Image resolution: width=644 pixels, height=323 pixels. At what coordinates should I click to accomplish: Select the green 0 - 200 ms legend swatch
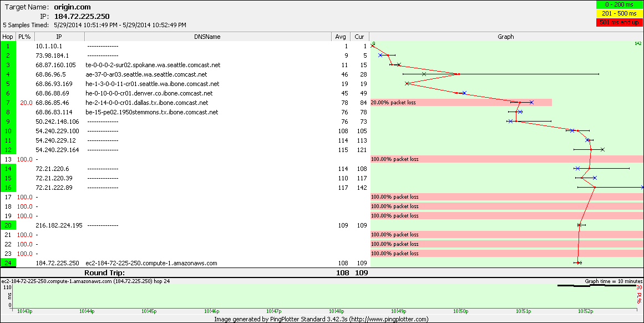pos(618,6)
